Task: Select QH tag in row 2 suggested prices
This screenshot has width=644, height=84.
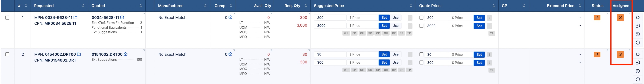Action: [362, 70]
